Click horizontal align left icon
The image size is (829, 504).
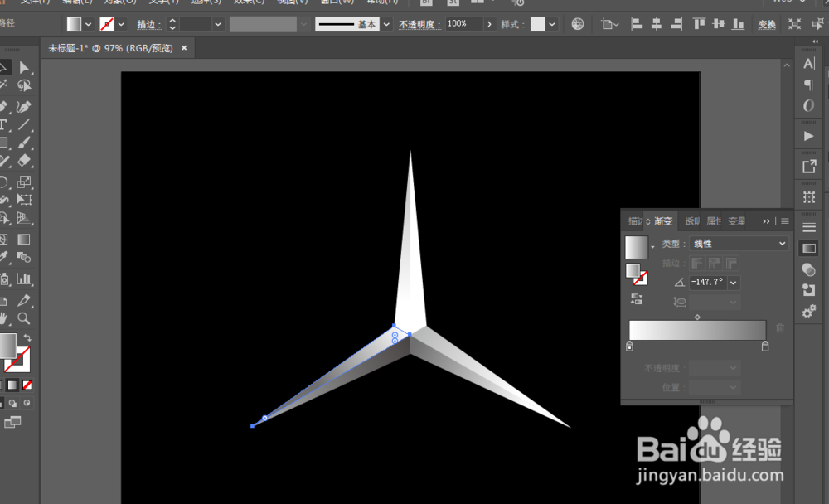click(637, 24)
